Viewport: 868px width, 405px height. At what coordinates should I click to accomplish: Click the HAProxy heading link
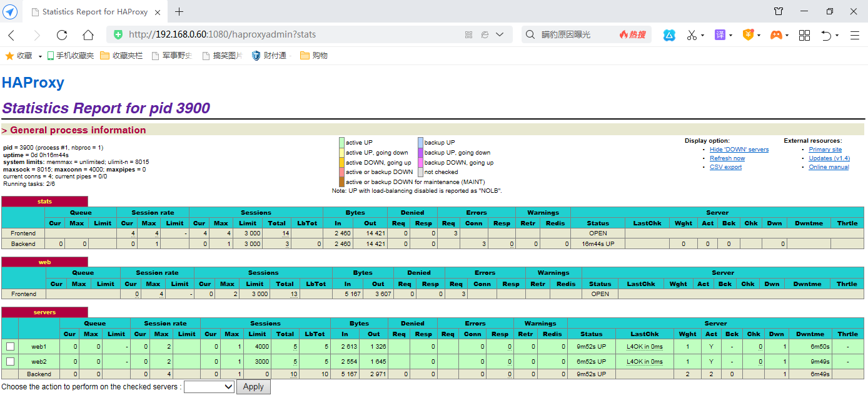click(x=33, y=83)
